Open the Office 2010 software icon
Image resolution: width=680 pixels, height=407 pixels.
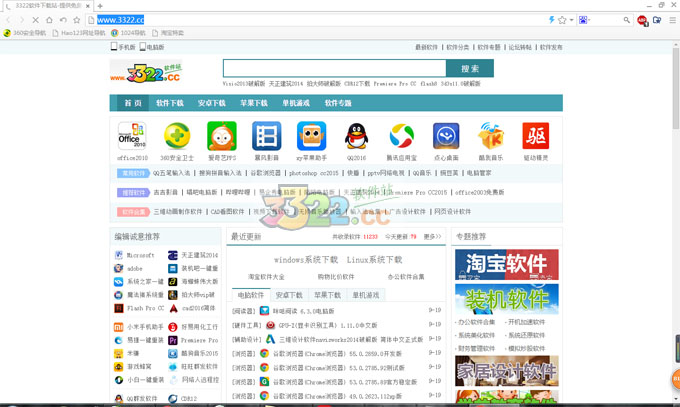(132, 136)
